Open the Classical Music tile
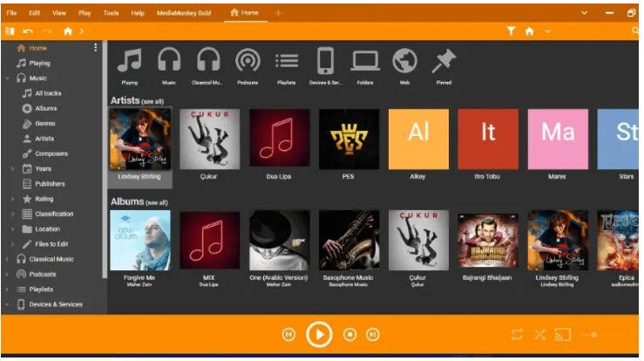 (207, 65)
